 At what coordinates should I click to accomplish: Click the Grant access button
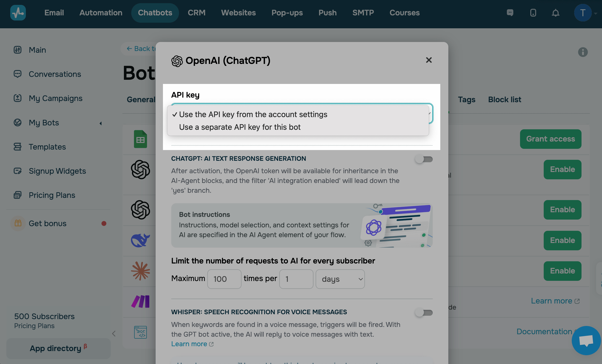click(x=550, y=139)
